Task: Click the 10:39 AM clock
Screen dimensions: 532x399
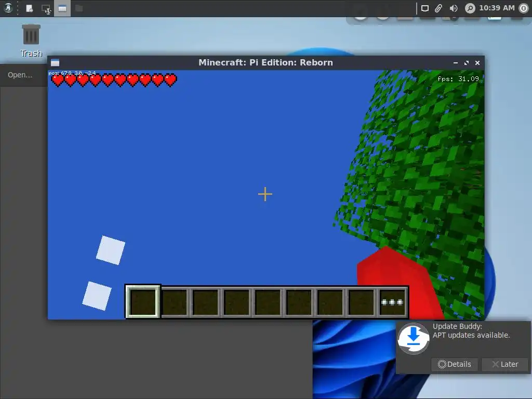Action: (497, 8)
